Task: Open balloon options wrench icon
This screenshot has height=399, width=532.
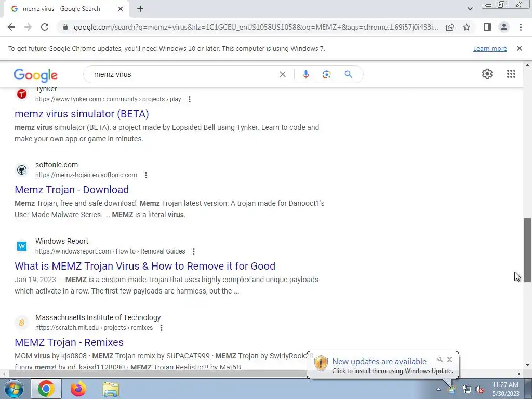Action: click(440, 360)
